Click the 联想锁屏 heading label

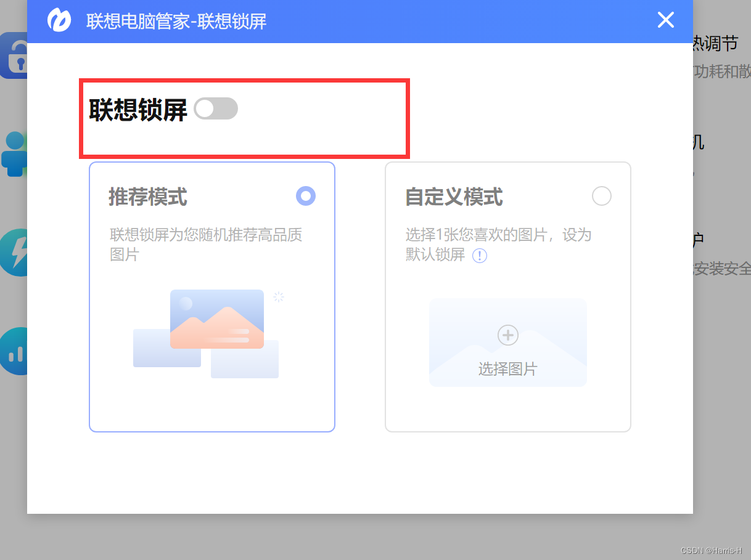(138, 110)
